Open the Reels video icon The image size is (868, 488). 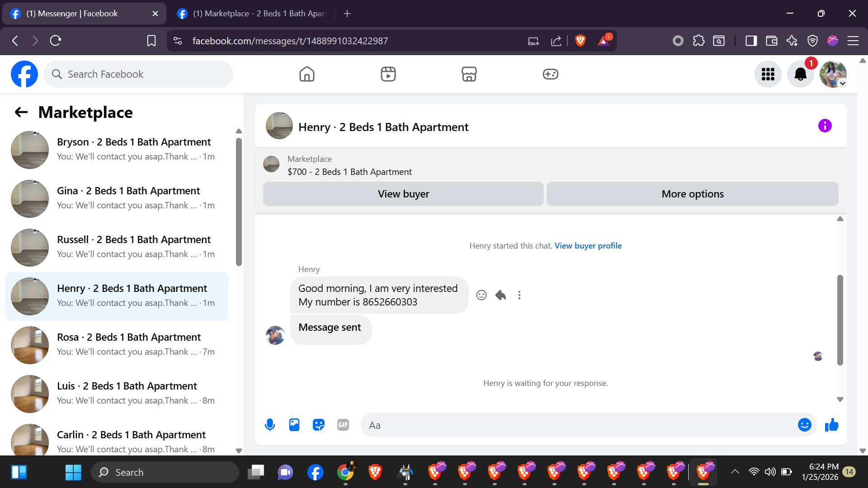point(388,74)
